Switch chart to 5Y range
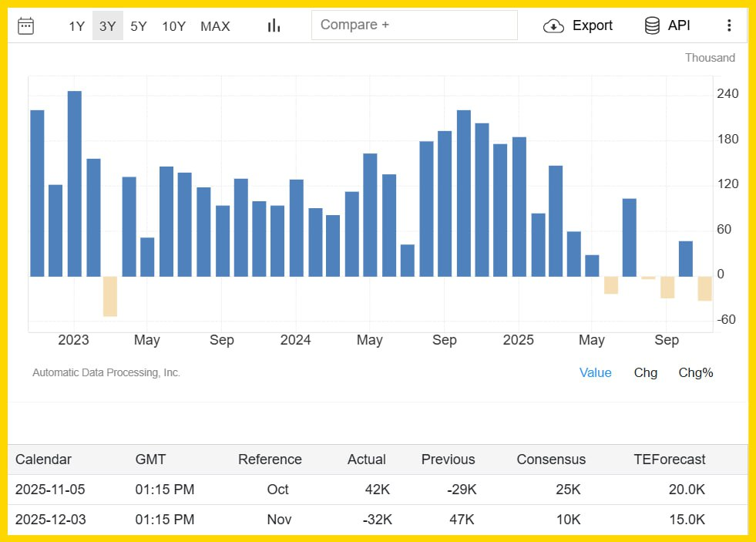The width and height of the screenshot is (756, 542). pyautogui.click(x=139, y=26)
